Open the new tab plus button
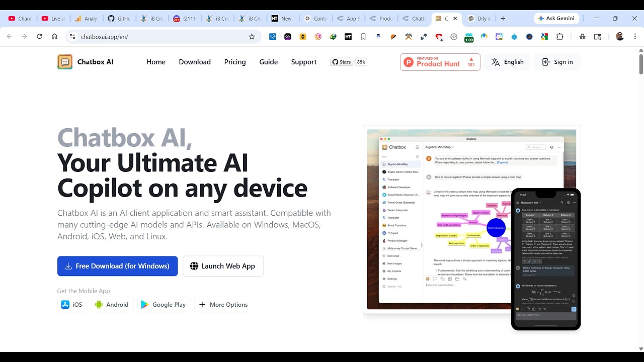The width and height of the screenshot is (644, 362). coord(503,19)
